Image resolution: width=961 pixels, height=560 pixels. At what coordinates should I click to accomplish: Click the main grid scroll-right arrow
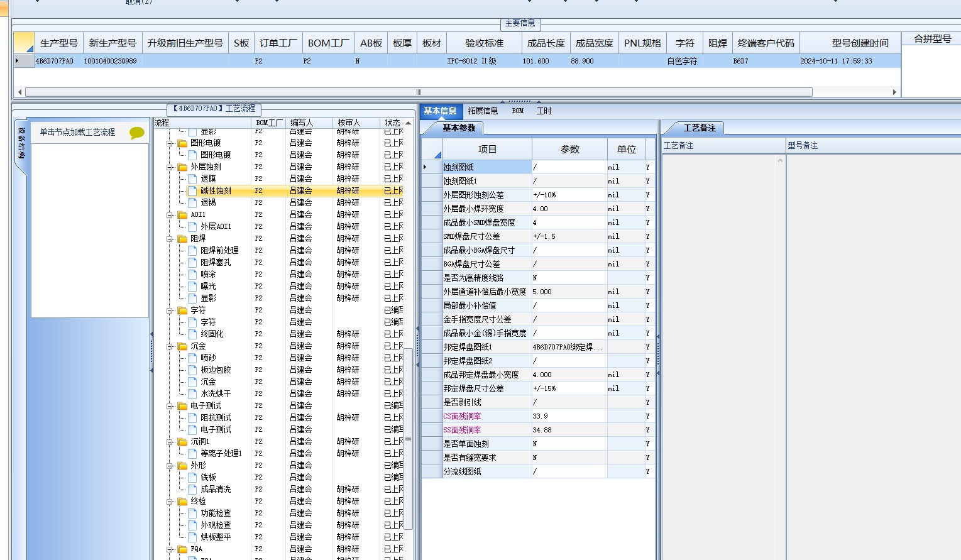point(894,92)
